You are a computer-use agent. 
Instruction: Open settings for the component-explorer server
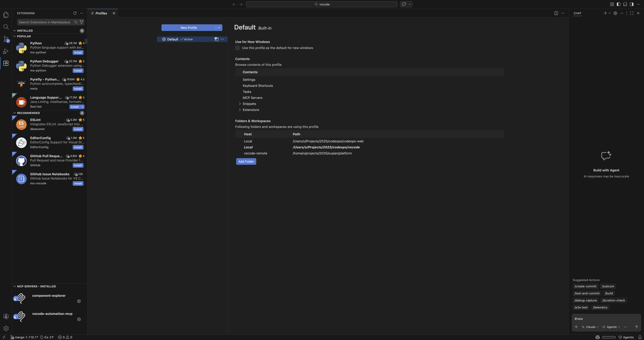pos(79,301)
